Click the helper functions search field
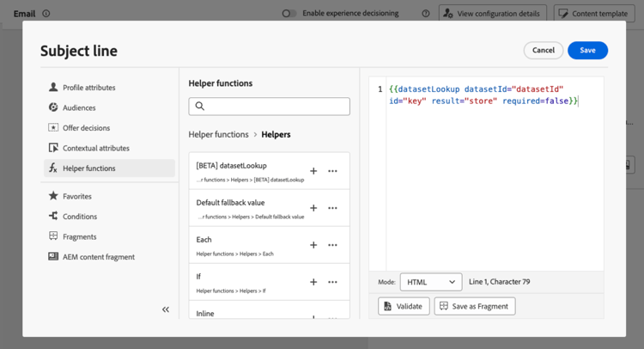 point(270,107)
